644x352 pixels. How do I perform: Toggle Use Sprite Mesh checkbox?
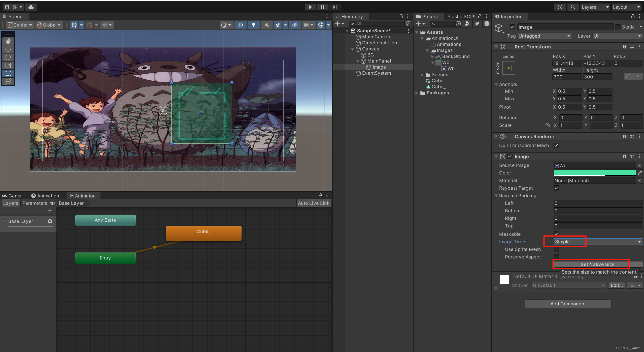click(x=556, y=249)
